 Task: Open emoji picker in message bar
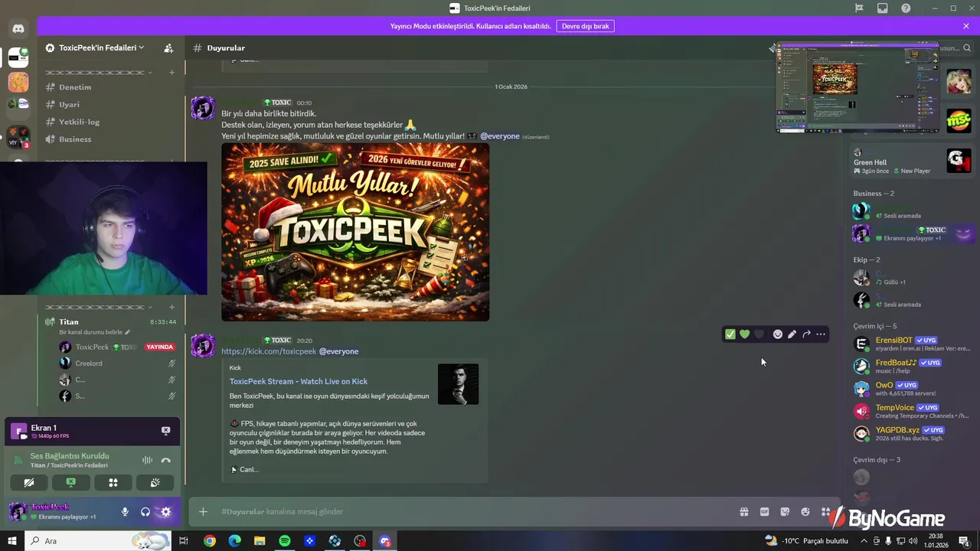tap(805, 512)
